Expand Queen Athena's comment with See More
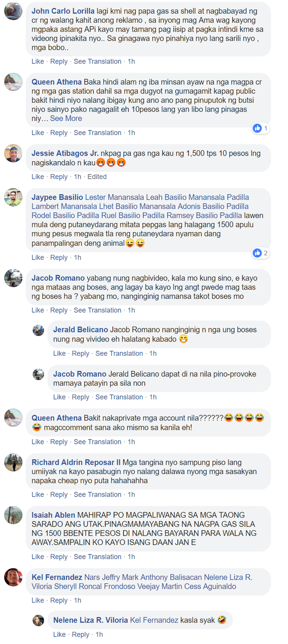 point(66,118)
